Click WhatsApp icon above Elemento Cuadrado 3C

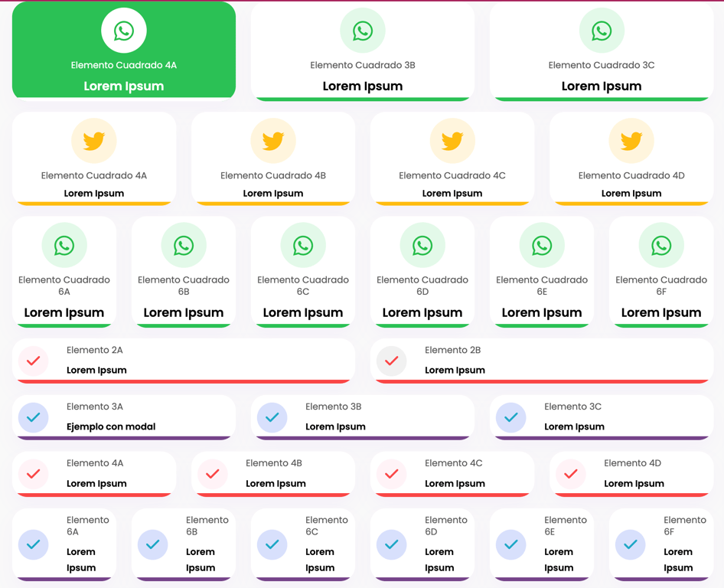coord(602,31)
